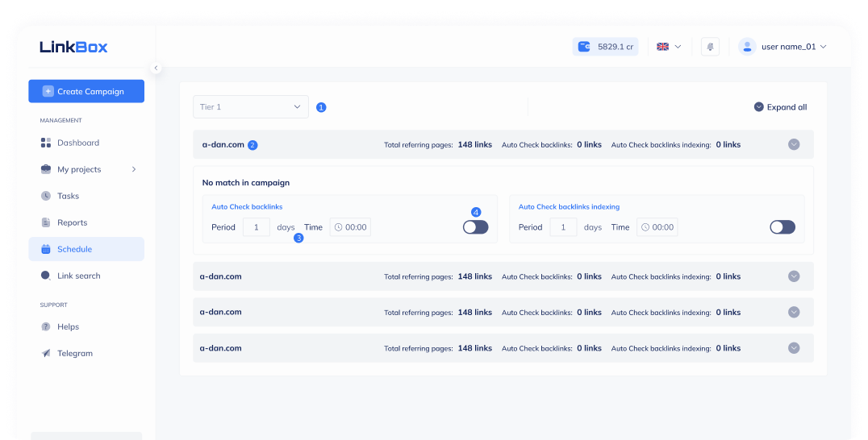Viewport: 868px width, 440px height.
Task: Click the Dashboard grid icon
Action: point(46,143)
